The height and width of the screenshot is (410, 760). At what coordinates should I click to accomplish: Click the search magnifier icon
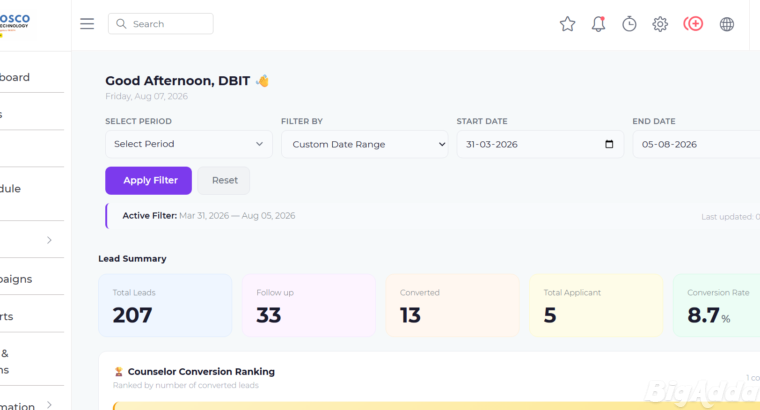(121, 24)
